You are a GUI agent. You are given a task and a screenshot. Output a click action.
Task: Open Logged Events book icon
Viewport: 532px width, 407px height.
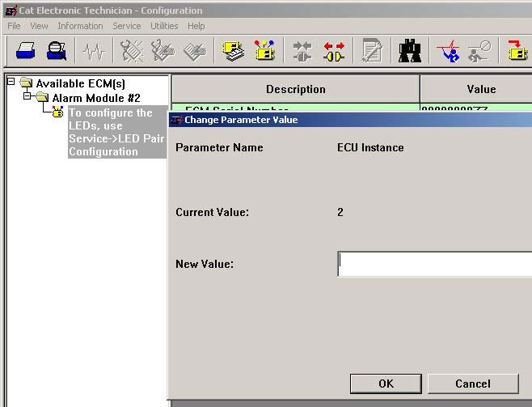tap(195, 52)
